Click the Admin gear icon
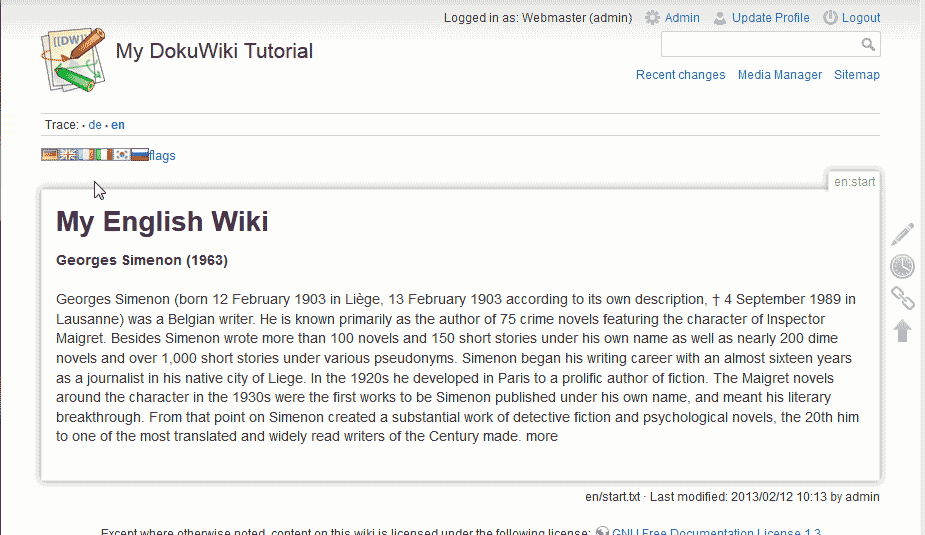 652,18
